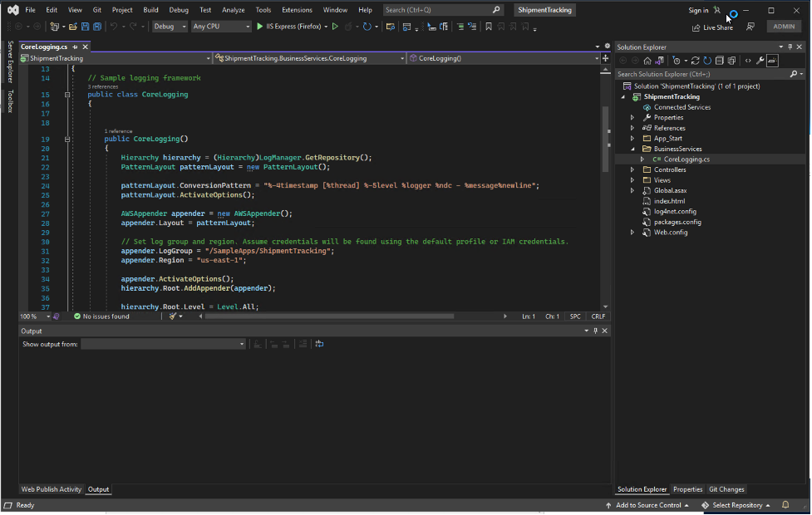Open the Home icon in Solution Explorer

647,60
